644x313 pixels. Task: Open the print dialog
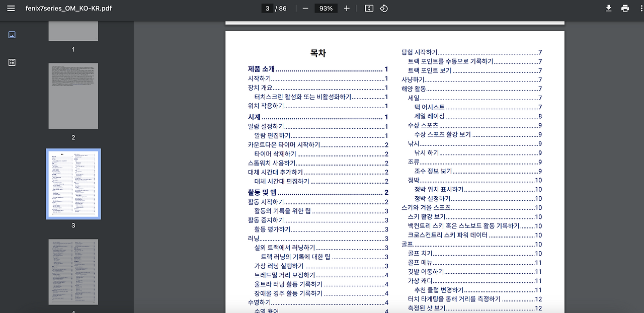click(x=625, y=8)
